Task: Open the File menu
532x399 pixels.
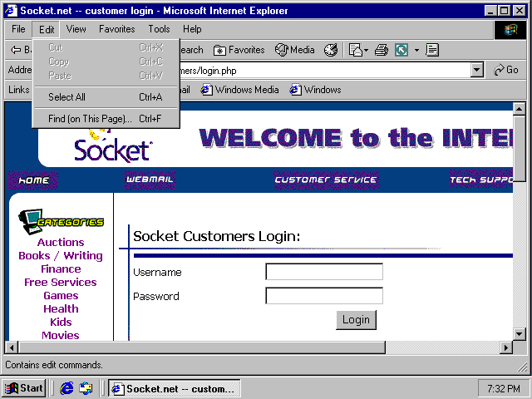Action: pyautogui.click(x=18, y=29)
